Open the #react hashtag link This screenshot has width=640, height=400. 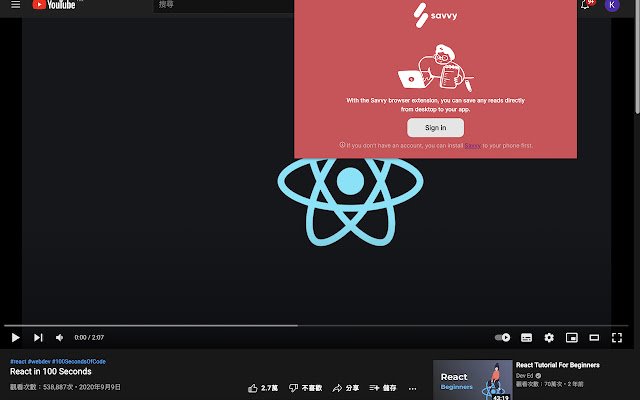[18, 362]
